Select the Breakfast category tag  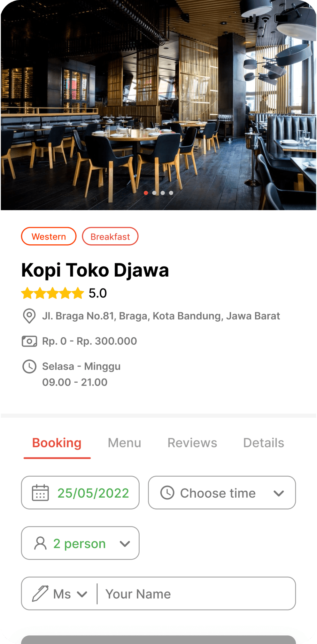(x=110, y=236)
